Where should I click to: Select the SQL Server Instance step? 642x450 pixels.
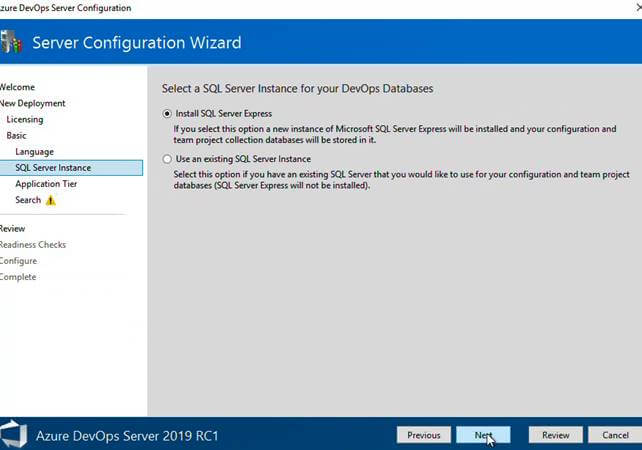coord(71,168)
